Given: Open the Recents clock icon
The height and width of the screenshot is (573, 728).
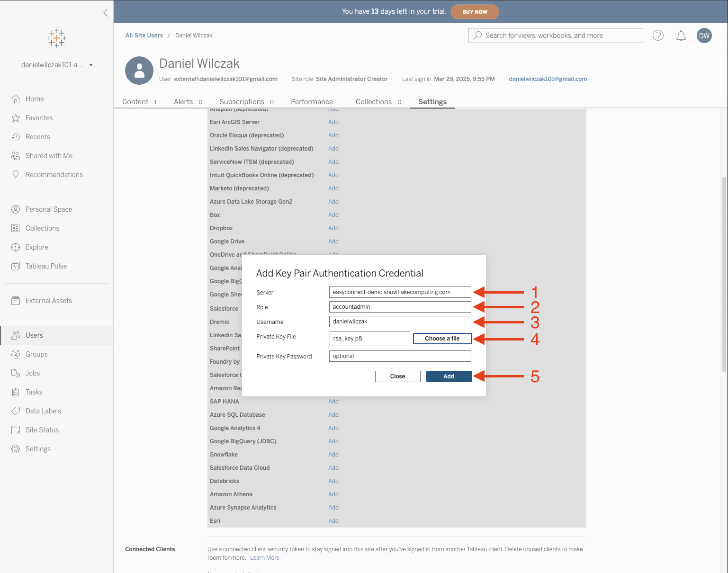Looking at the screenshot, I should pos(16,137).
